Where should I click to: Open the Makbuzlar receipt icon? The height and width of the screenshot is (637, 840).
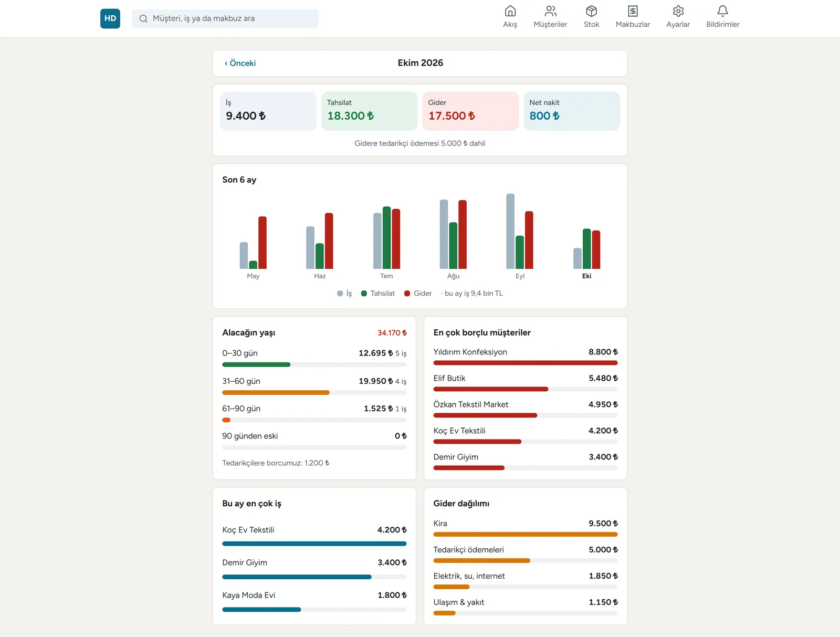click(633, 11)
